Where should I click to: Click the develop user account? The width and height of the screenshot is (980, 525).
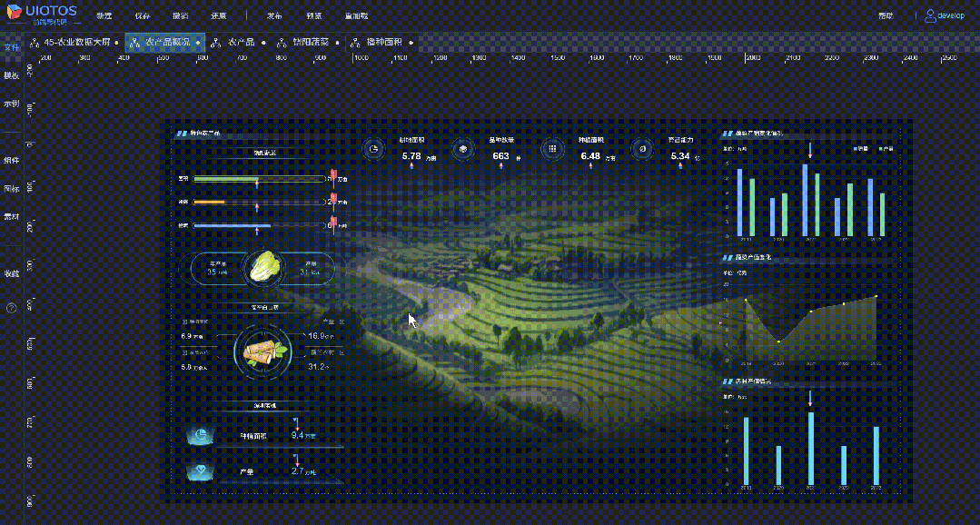pos(945,15)
